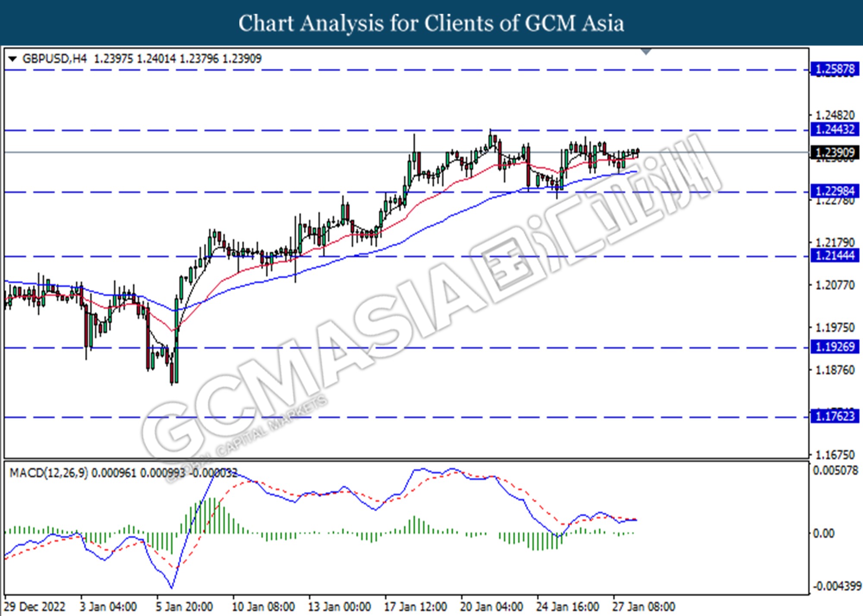
Task: Open the GBPUSD chart dropdown triangle
Action: (13, 59)
